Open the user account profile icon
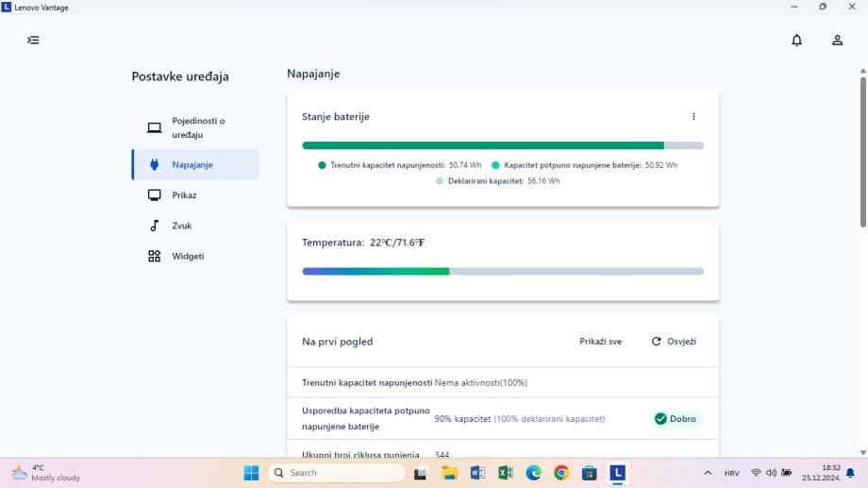This screenshot has width=868, height=488. coord(837,40)
